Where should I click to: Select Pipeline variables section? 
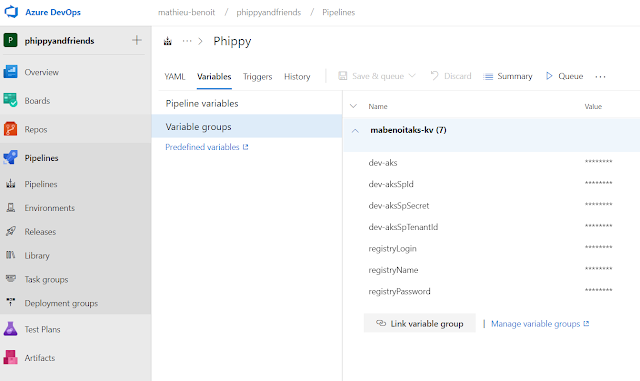coord(247,103)
